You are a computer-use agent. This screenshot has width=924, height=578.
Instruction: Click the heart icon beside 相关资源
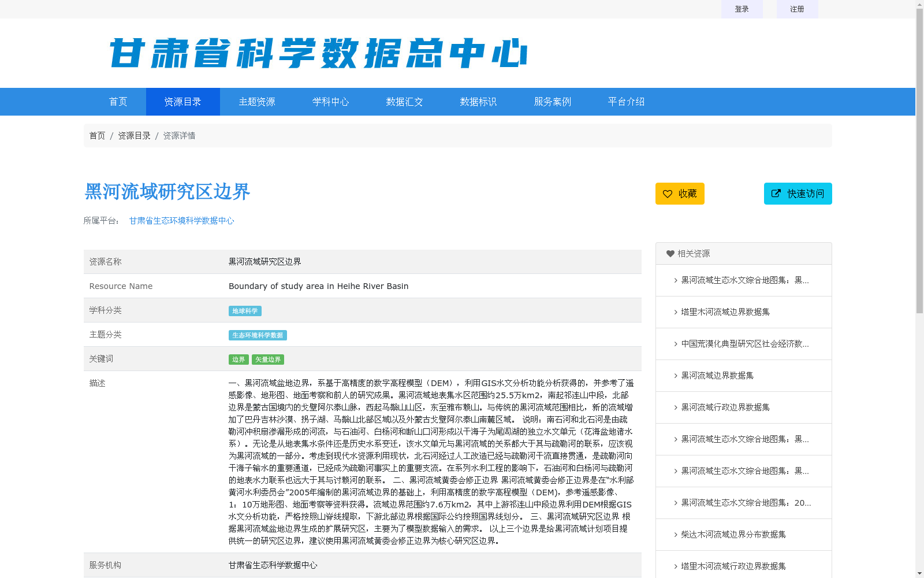[x=670, y=254]
